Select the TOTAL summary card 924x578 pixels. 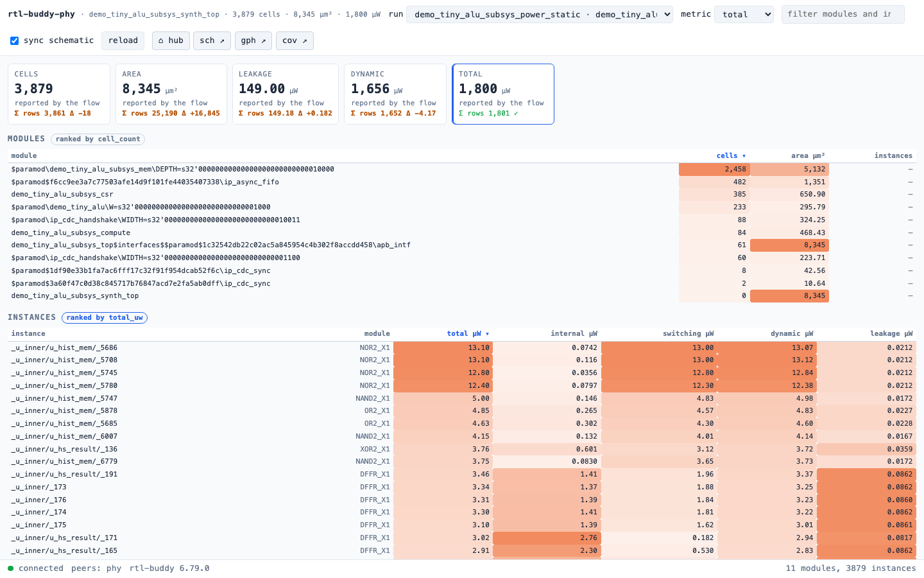[503, 94]
